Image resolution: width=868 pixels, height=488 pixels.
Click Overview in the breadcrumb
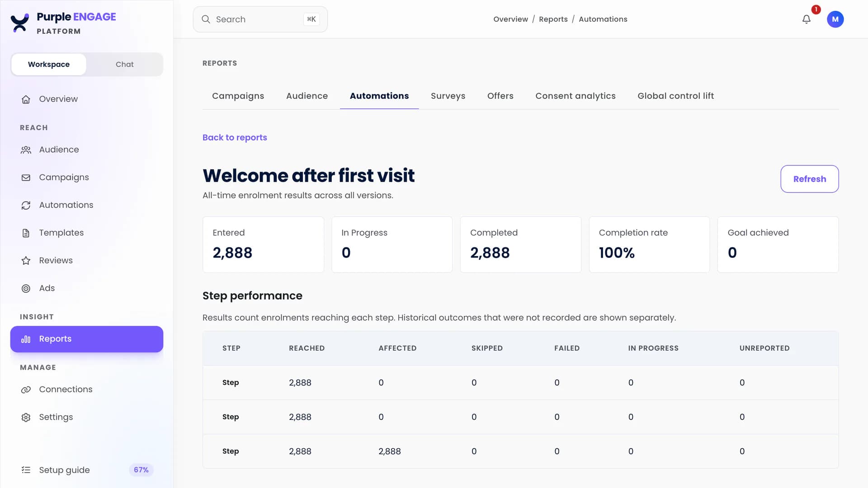(x=510, y=19)
